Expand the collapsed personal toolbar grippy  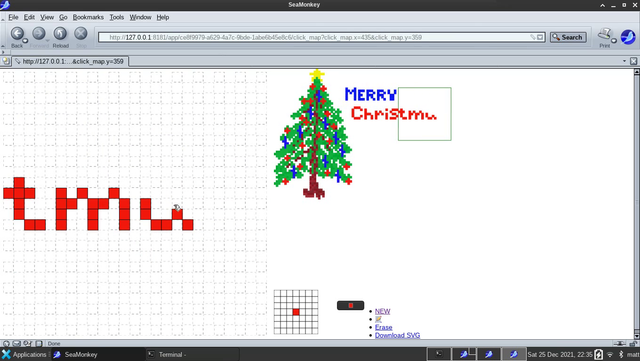tap(3, 52)
